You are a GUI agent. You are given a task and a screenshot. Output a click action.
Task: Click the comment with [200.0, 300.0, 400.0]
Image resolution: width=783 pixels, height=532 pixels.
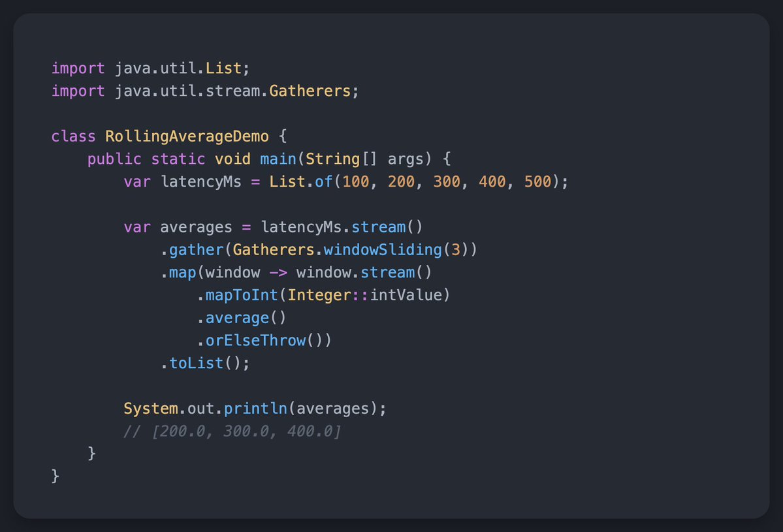click(232, 431)
